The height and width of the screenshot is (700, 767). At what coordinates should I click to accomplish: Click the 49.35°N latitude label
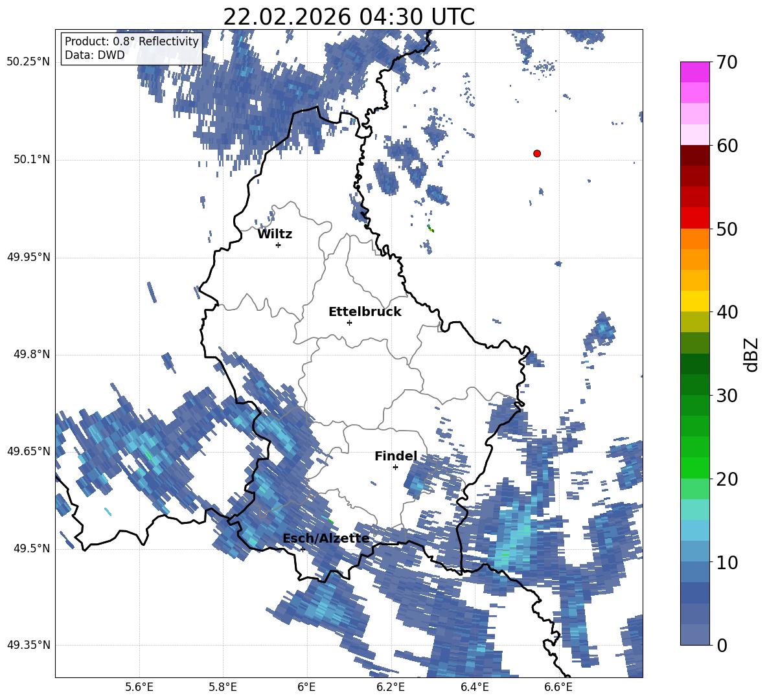29,645
